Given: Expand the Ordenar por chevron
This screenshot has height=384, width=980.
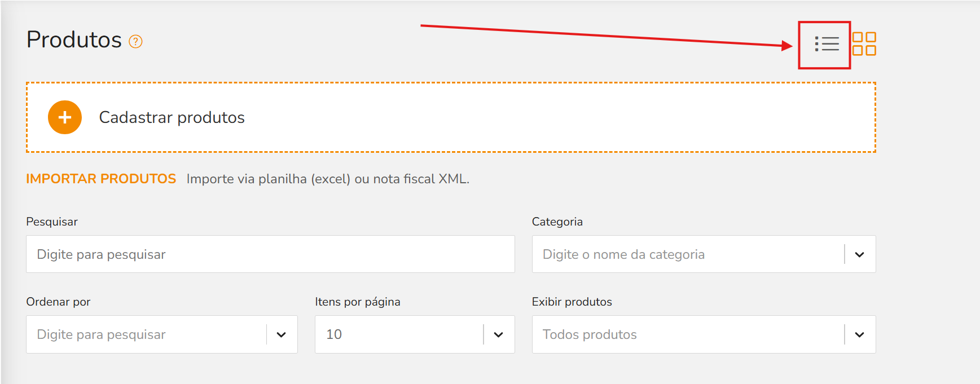Looking at the screenshot, I should pyautogui.click(x=281, y=334).
